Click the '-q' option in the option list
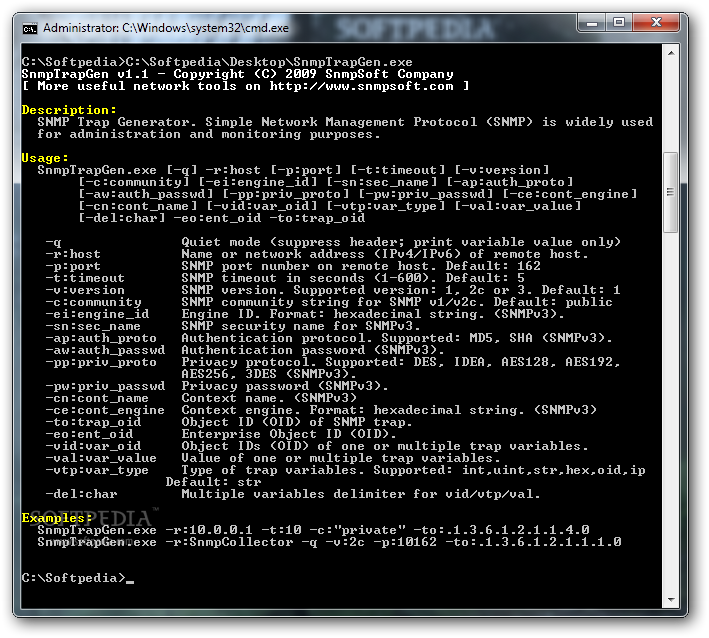Image resolution: width=709 pixels, height=638 pixels. click(x=53, y=242)
